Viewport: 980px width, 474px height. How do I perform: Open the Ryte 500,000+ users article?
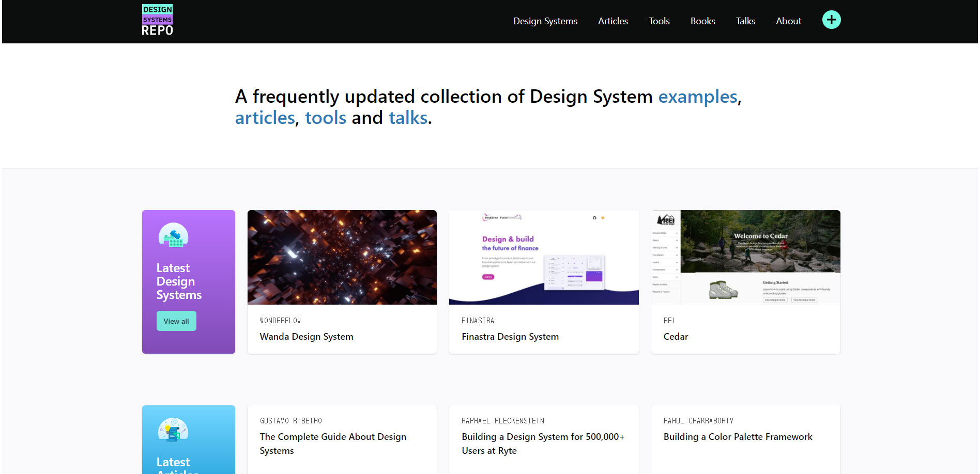[543, 444]
